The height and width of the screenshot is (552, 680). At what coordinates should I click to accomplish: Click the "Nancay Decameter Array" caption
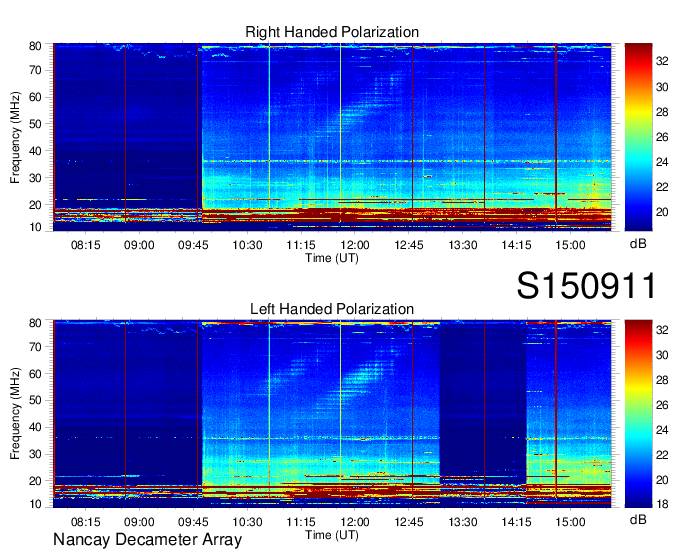(x=147, y=540)
